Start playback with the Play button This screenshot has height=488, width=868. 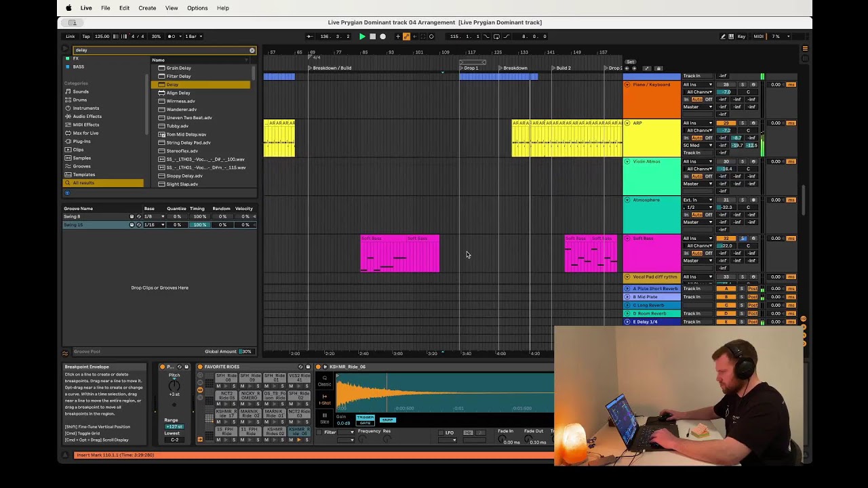362,37
